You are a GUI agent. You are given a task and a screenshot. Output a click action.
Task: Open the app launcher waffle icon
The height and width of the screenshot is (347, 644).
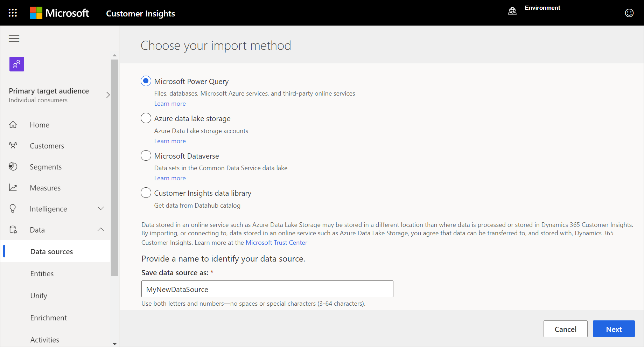tap(13, 13)
